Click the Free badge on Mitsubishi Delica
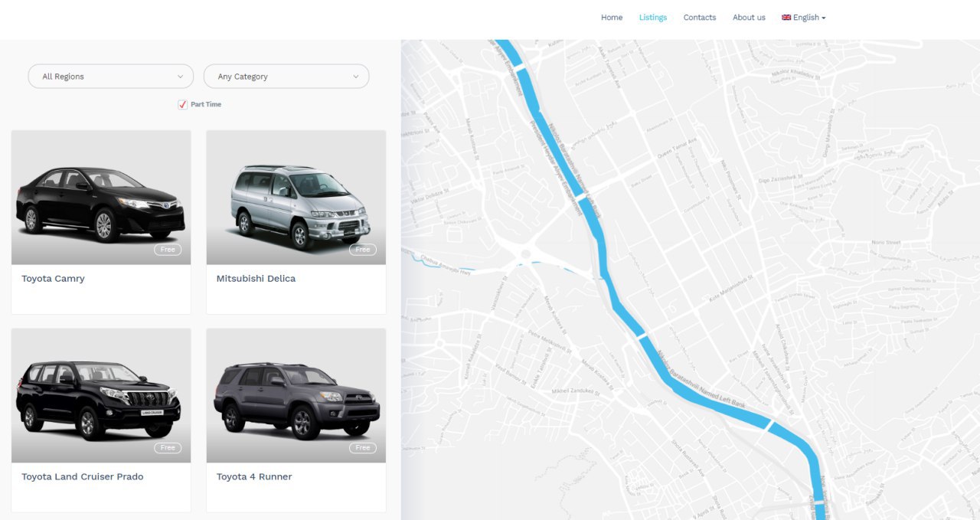Viewport: 980px width, 520px height. tap(363, 250)
